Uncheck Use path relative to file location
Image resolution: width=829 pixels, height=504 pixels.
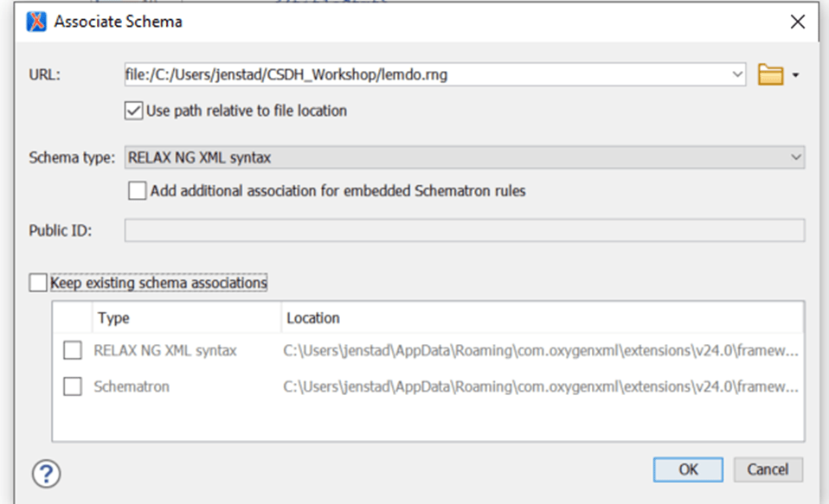click(x=134, y=111)
